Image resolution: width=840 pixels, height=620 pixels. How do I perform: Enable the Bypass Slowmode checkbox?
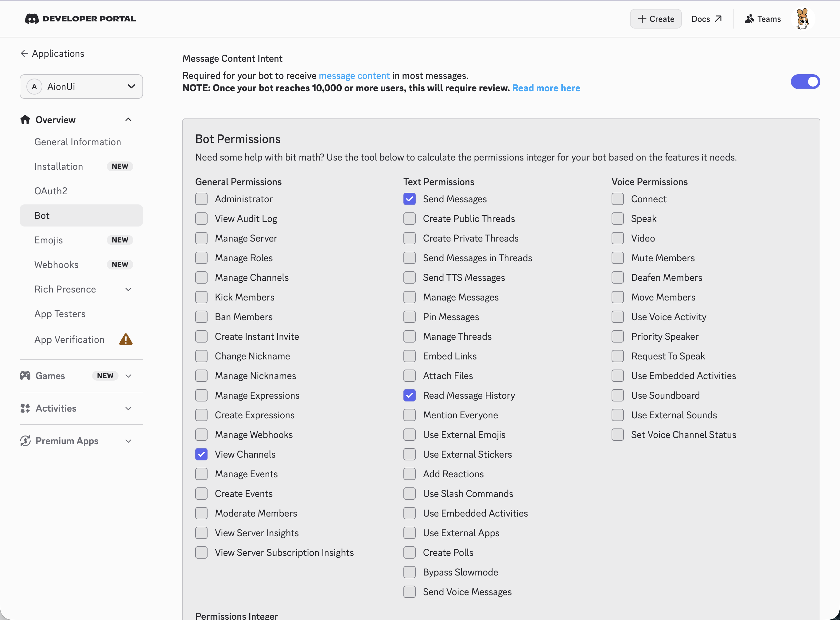(x=410, y=572)
